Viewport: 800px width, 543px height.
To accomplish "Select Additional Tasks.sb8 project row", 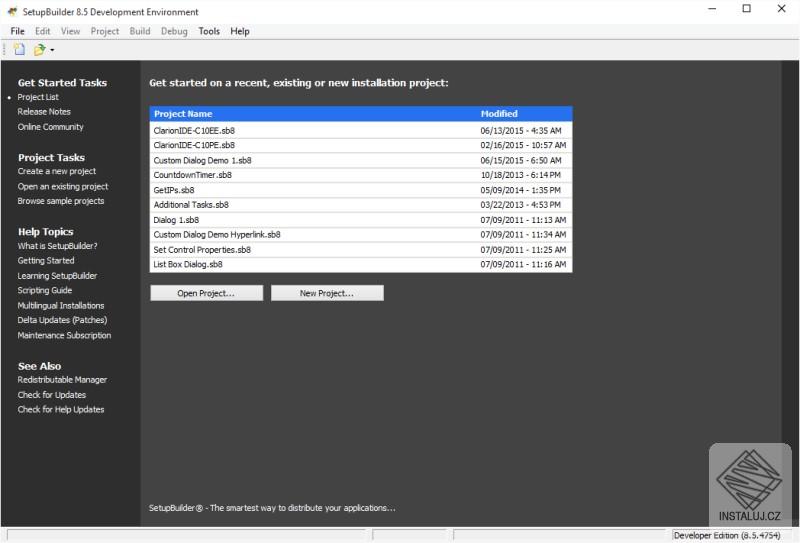I will point(361,205).
